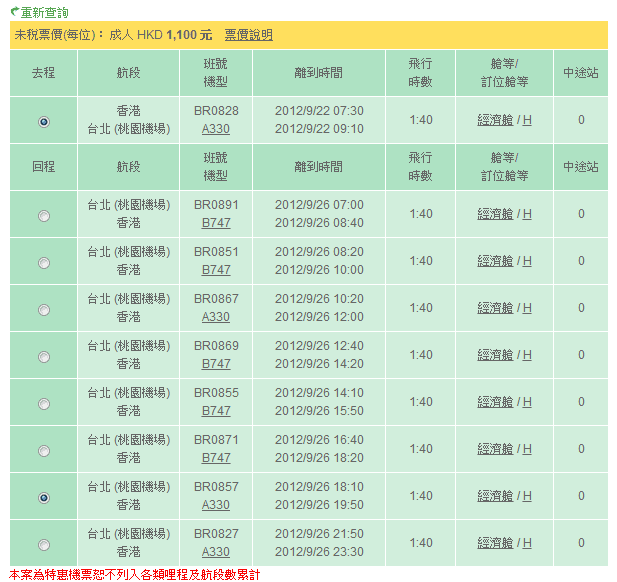Click booking class H link for BR0851
The height and width of the screenshot is (582, 617).
click(x=527, y=261)
